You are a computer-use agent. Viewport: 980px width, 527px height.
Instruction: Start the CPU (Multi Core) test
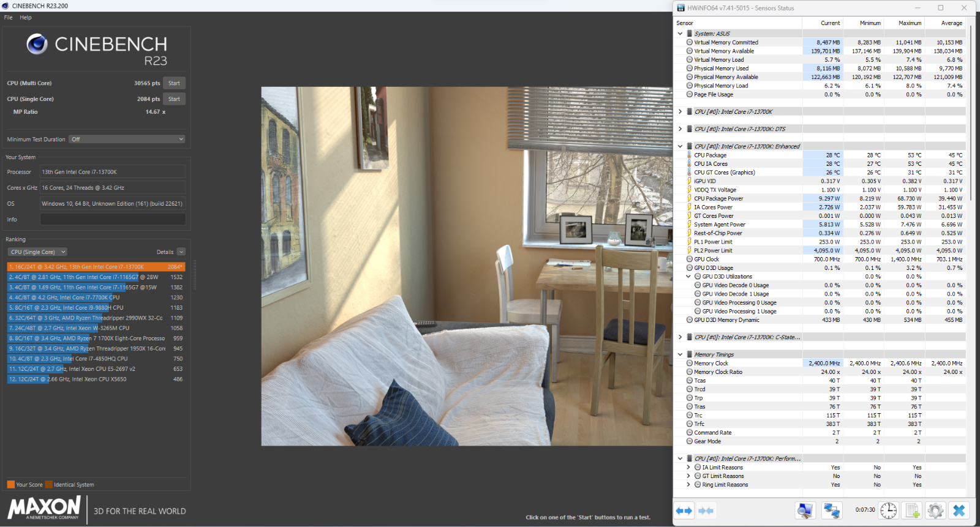(x=175, y=83)
